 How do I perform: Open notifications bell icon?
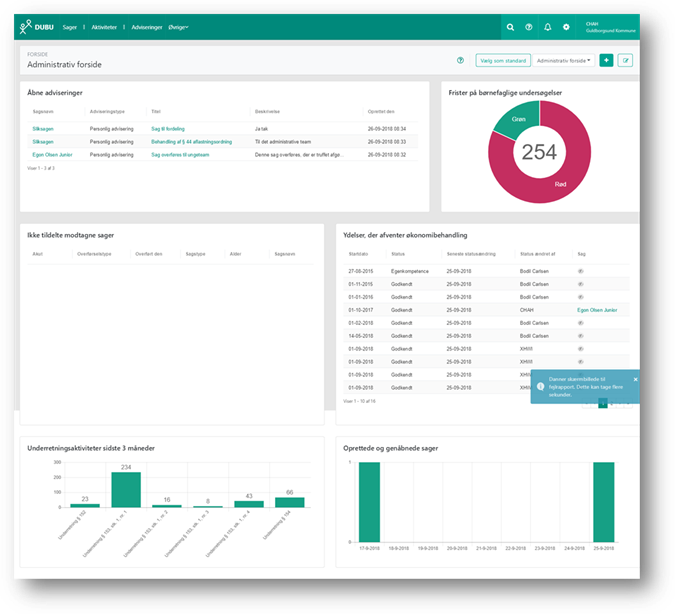click(547, 27)
